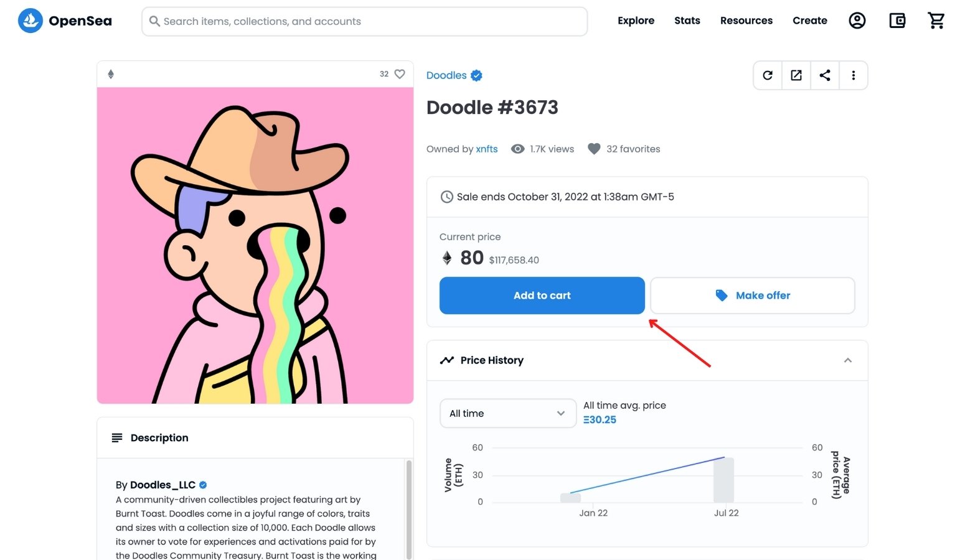Click the 32 favorites text
This screenshot has width=965, height=560.
pyautogui.click(x=633, y=149)
